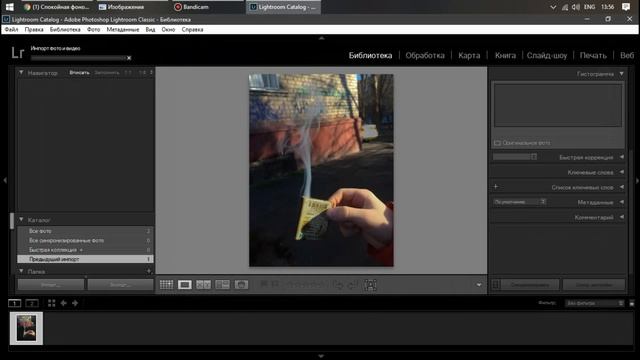Open toolbar content options arrow
The height and width of the screenshot is (360, 640).
479,285
